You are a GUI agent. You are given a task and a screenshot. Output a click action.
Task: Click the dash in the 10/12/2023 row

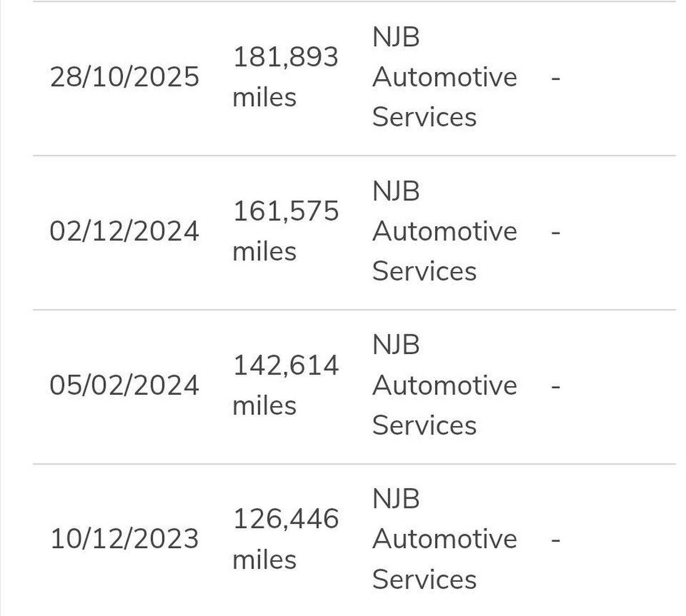[556, 541]
